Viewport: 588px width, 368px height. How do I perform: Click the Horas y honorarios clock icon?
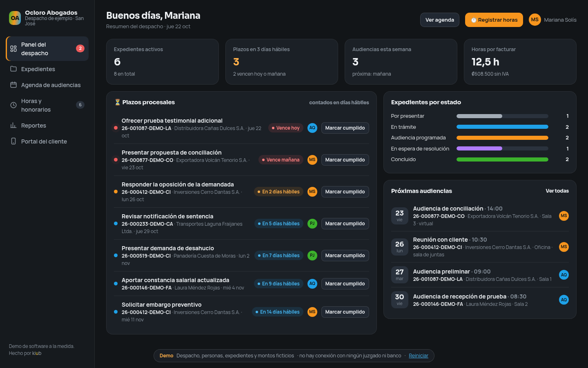pos(13,105)
